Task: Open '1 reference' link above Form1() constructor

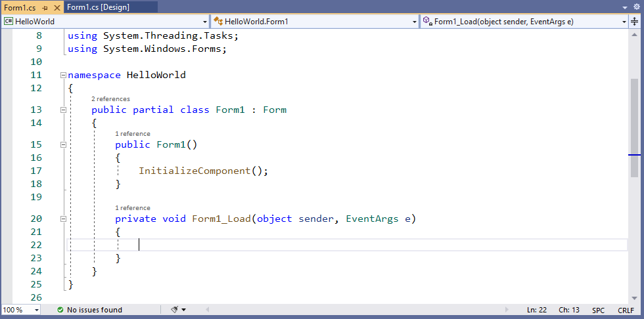Action: click(x=133, y=134)
